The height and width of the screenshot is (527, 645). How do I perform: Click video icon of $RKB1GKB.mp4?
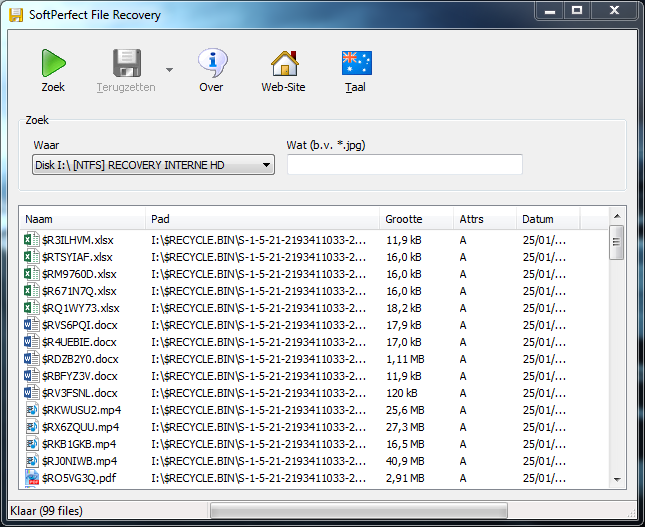pyautogui.click(x=32, y=444)
